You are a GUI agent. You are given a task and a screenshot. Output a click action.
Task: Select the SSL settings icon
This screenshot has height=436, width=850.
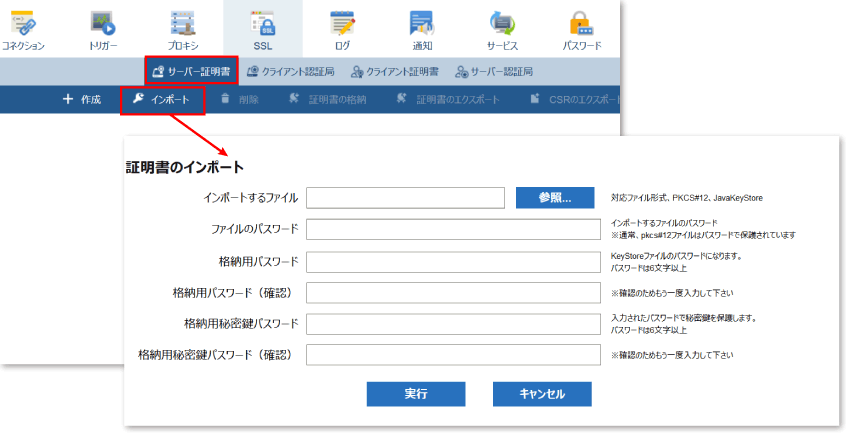pyautogui.click(x=263, y=30)
